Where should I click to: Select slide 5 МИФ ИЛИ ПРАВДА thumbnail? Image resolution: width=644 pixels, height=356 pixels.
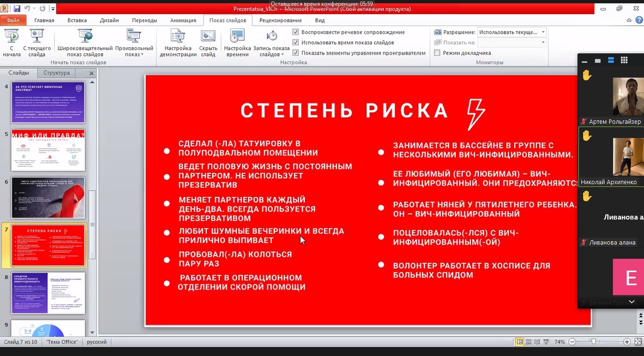[48, 150]
